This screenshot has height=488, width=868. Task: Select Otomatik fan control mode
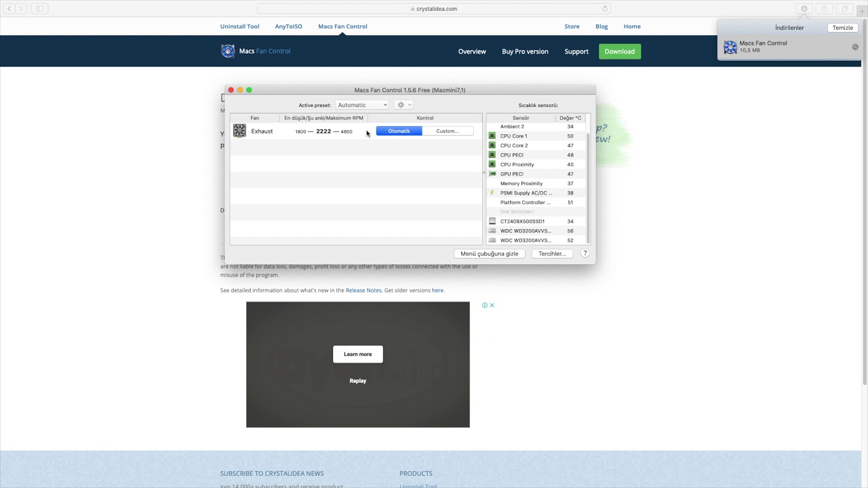coord(399,131)
